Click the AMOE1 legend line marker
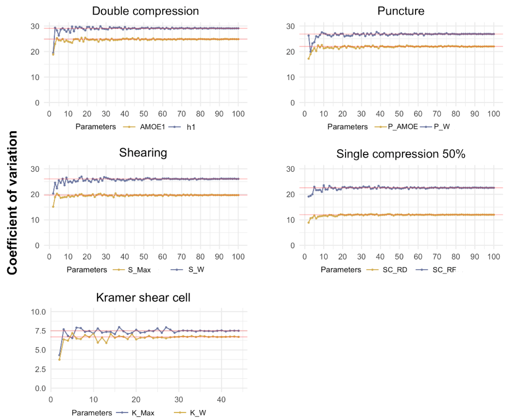Image resolution: width=508 pixels, height=420 pixels. pos(129,127)
